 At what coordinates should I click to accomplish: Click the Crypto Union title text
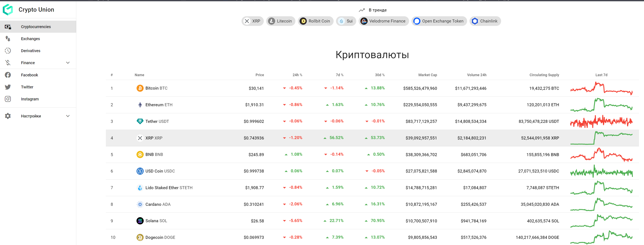[x=36, y=9]
